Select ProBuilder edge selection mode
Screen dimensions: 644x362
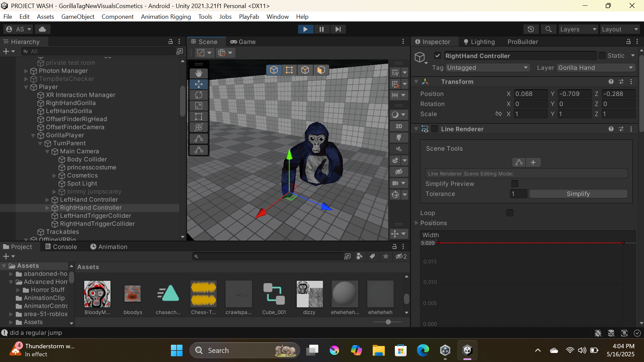click(305, 70)
